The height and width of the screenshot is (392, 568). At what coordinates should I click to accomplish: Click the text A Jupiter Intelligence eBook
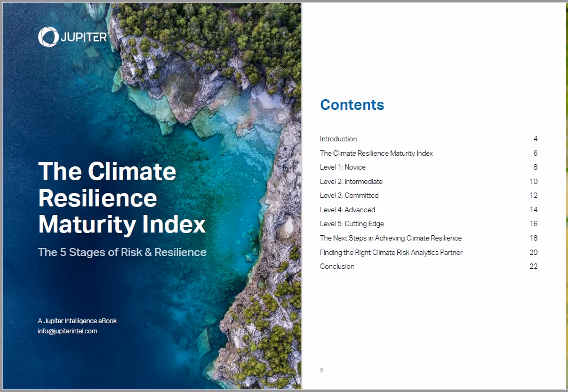[77, 321]
